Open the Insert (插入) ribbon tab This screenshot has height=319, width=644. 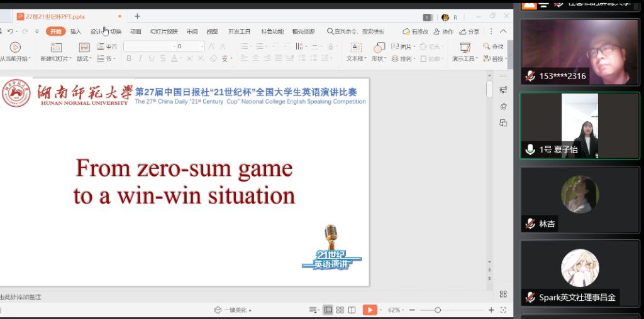point(75,31)
